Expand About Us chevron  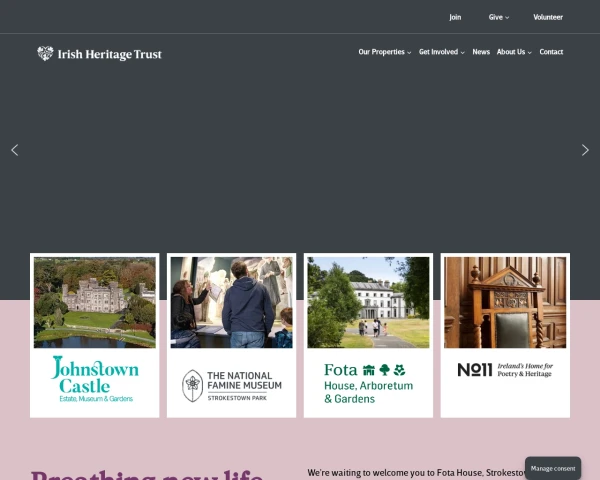[530, 53]
